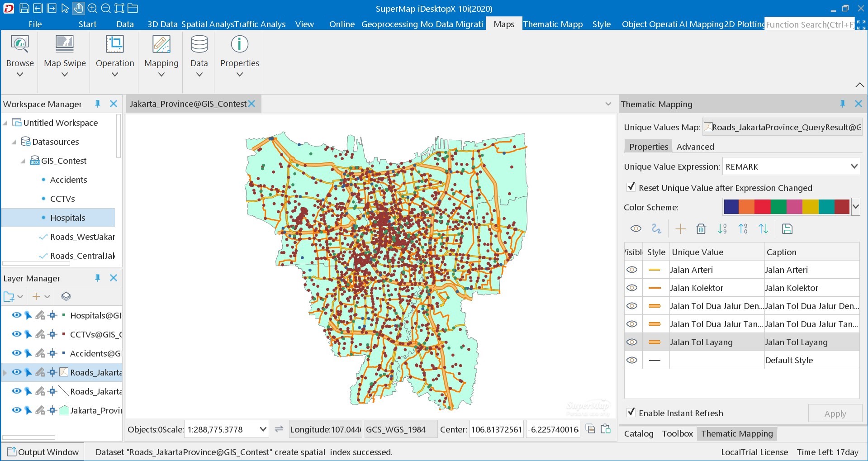Close the Layer Manager panel
This screenshot has height=461, width=868.
(114, 278)
